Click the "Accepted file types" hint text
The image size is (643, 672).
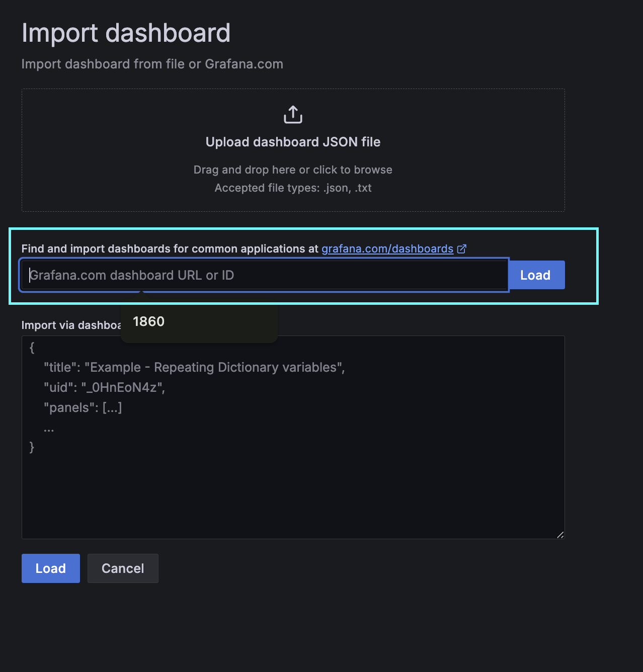pos(293,188)
